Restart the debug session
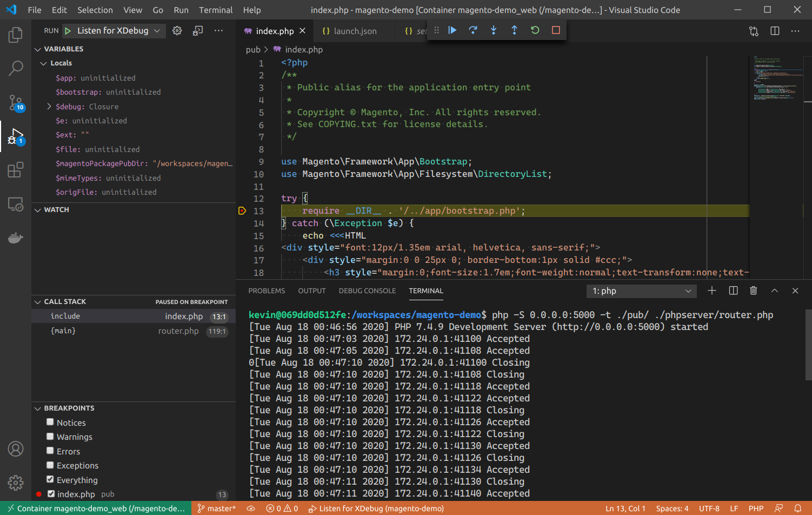 pyautogui.click(x=535, y=30)
